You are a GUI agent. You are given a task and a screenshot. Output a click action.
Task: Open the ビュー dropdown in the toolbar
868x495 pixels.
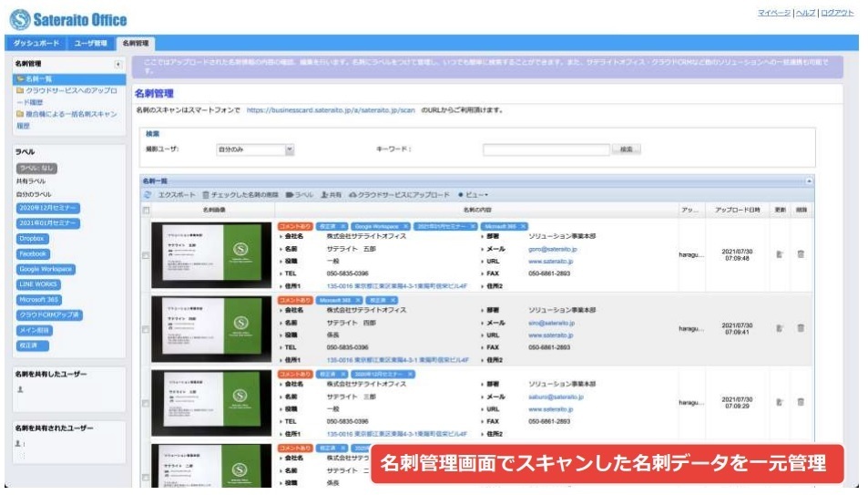click(475, 194)
